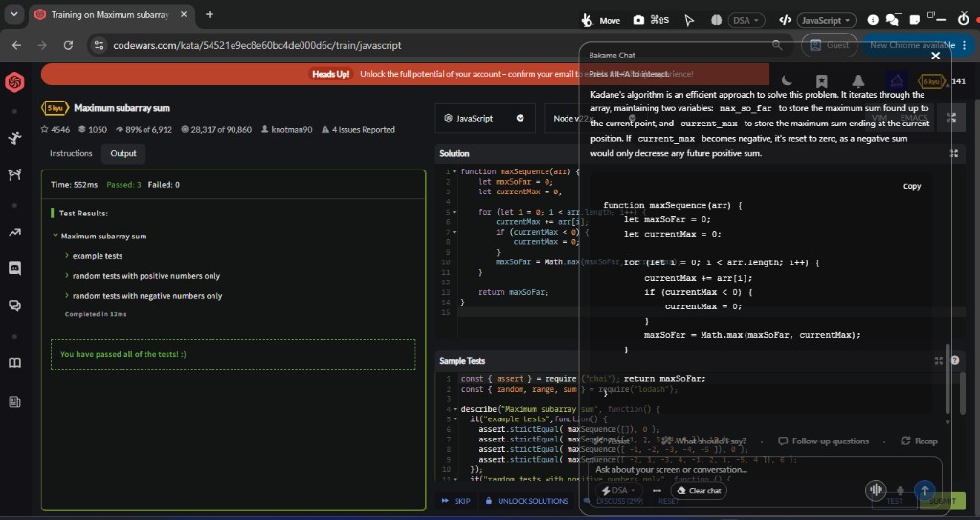Viewport: 980px width, 520px height.
Task: Open the Discord icon in left sidebar
Action: tap(15, 268)
